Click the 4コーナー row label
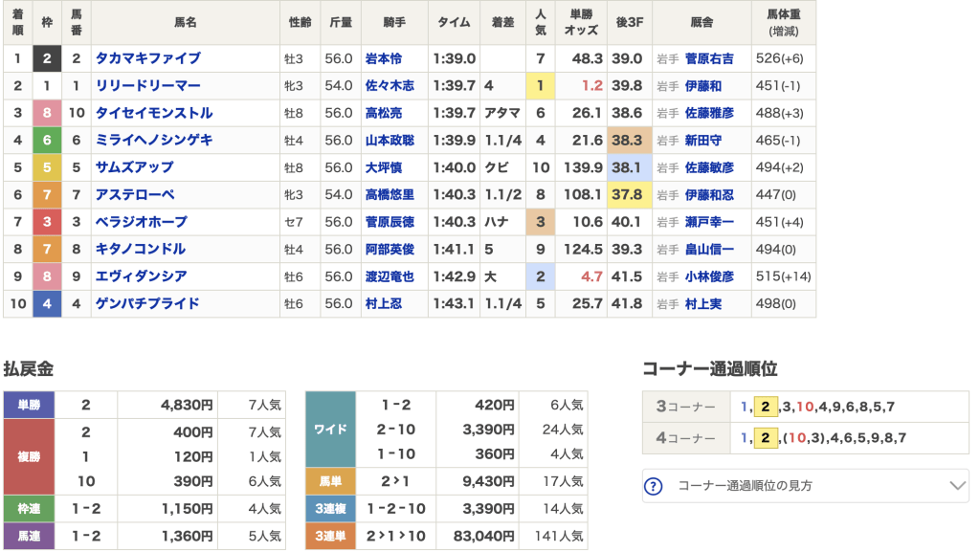This screenshot has height=552, width=980. [x=685, y=438]
